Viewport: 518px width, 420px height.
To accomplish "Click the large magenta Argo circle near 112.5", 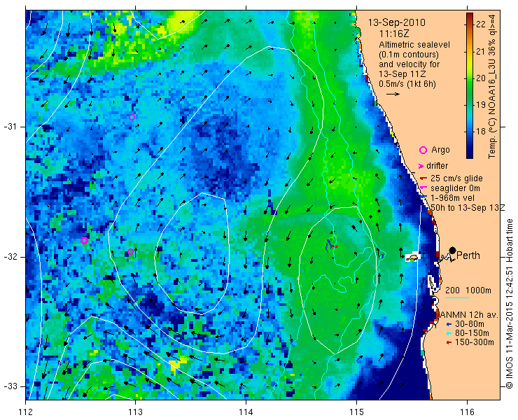I will (84, 240).
